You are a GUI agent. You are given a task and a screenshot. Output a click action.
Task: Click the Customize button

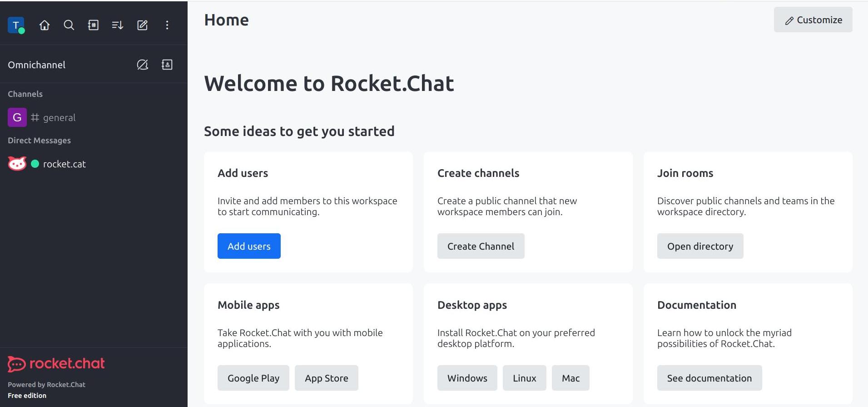[813, 20]
